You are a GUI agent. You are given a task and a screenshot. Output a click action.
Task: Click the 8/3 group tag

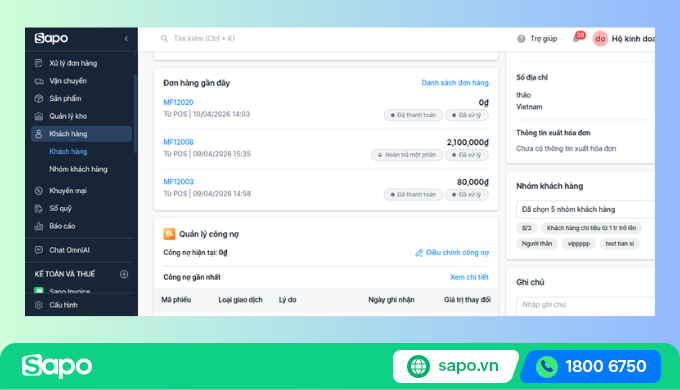click(526, 228)
